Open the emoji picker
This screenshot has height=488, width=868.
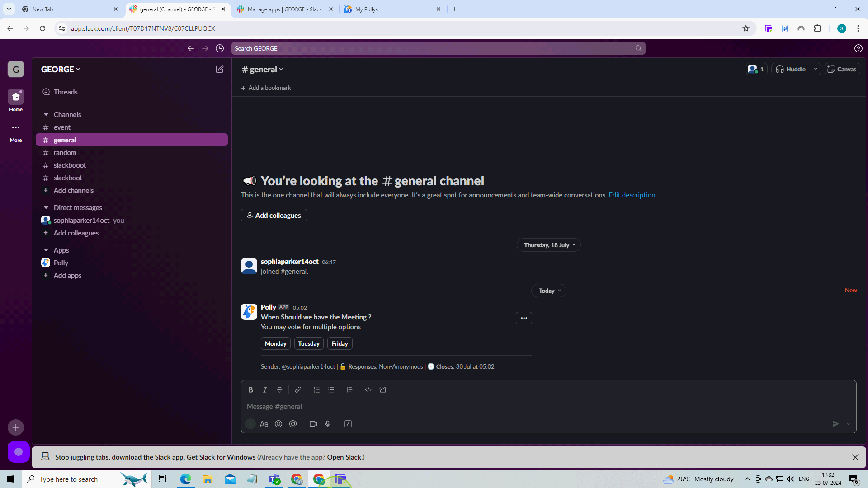click(x=278, y=424)
